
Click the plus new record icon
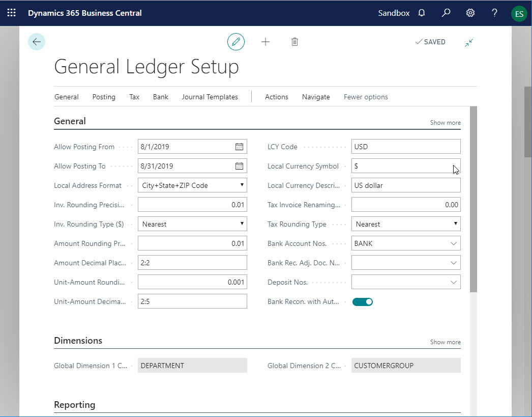pyautogui.click(x=265, y=42)
